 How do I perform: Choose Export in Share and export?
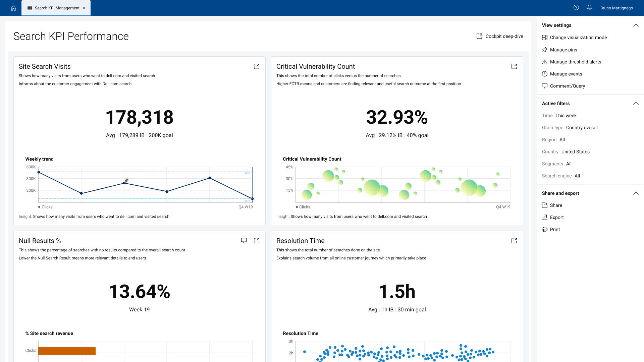(557, 217)
